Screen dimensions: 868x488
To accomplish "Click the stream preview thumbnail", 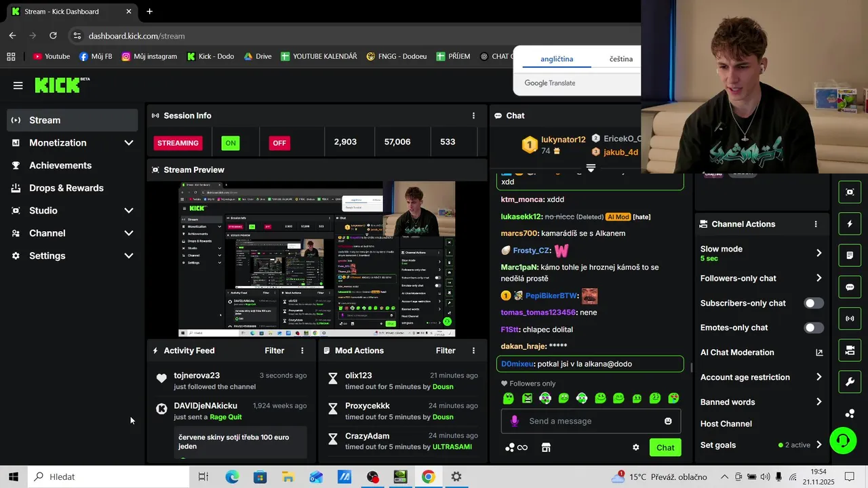I will (x=317, y=259).
